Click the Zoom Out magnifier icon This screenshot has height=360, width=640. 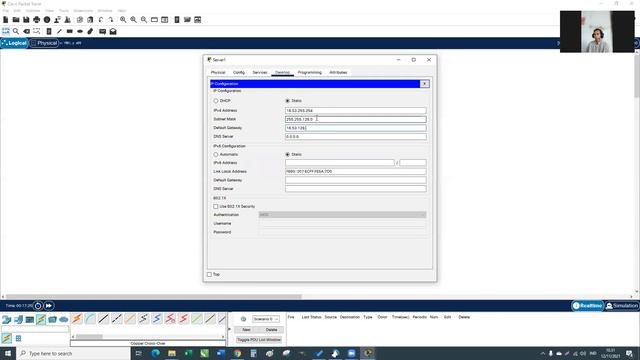(x=144, y=20)
